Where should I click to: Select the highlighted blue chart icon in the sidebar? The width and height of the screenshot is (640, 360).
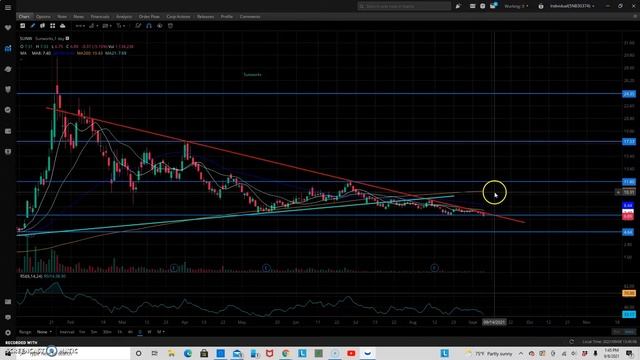pos(8,49)
